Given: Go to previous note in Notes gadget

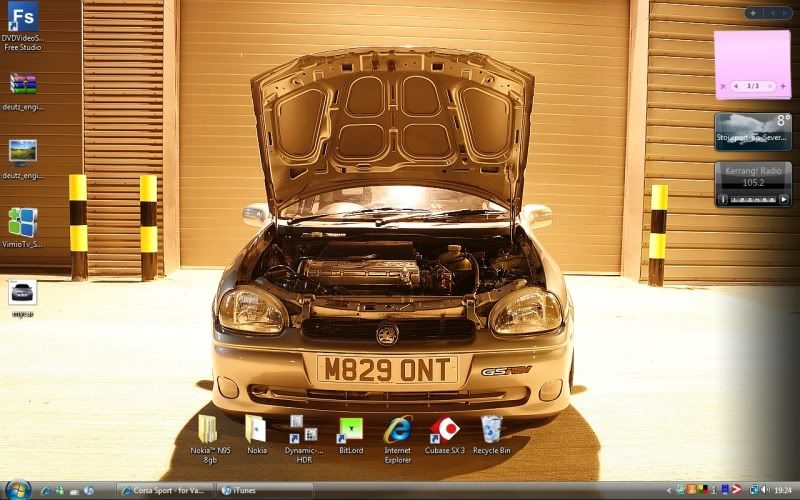Looking at the screenshot, I should (737, 87).
